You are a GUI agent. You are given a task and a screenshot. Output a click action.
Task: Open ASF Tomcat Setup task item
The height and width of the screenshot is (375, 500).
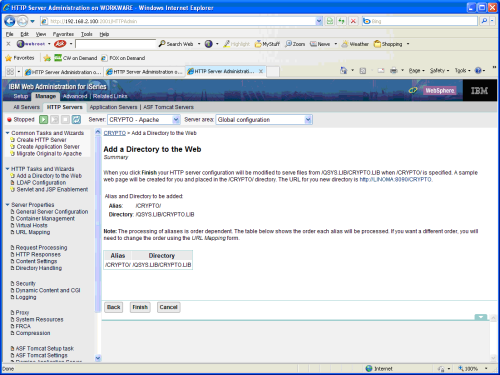click(x=45, y=349)
